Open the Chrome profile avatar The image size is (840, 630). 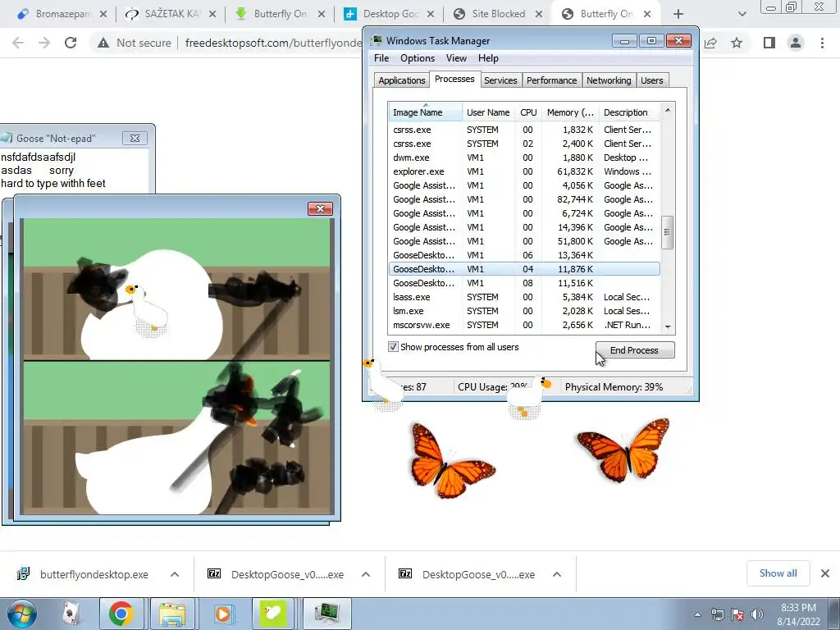[x=796, y=43]
